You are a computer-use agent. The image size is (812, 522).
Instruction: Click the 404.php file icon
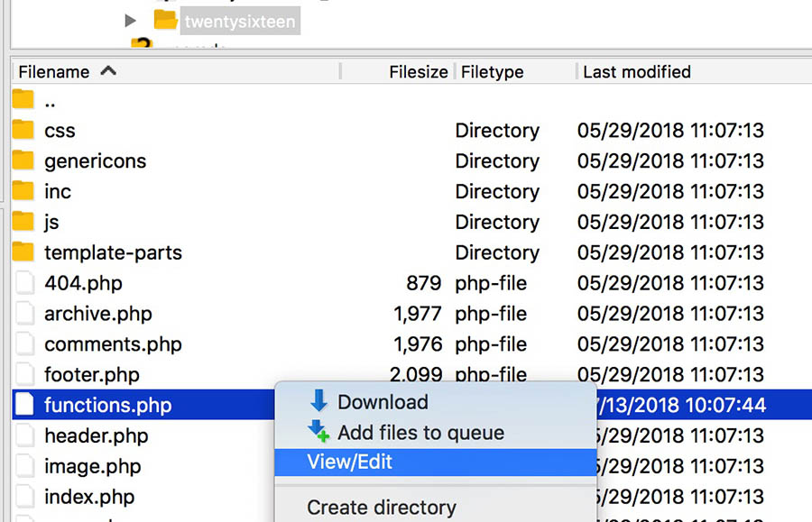tap(23, 283)
